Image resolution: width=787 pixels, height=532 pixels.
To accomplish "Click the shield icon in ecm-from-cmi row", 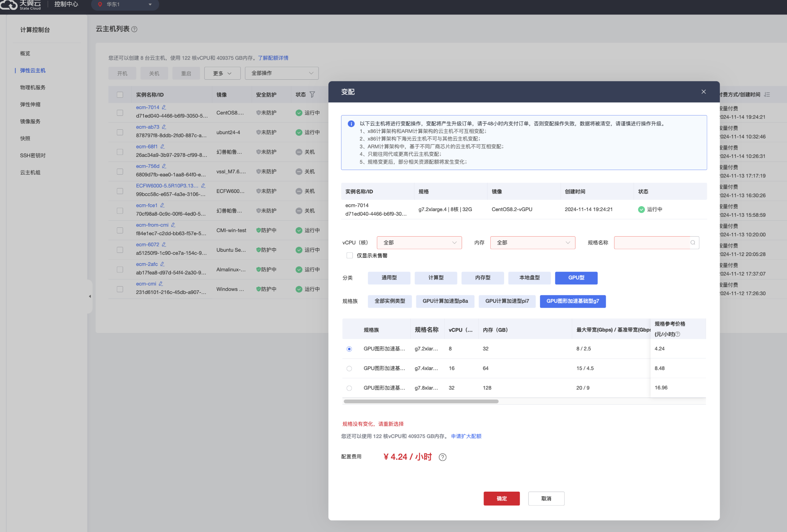I will click(x=258, y=230).
